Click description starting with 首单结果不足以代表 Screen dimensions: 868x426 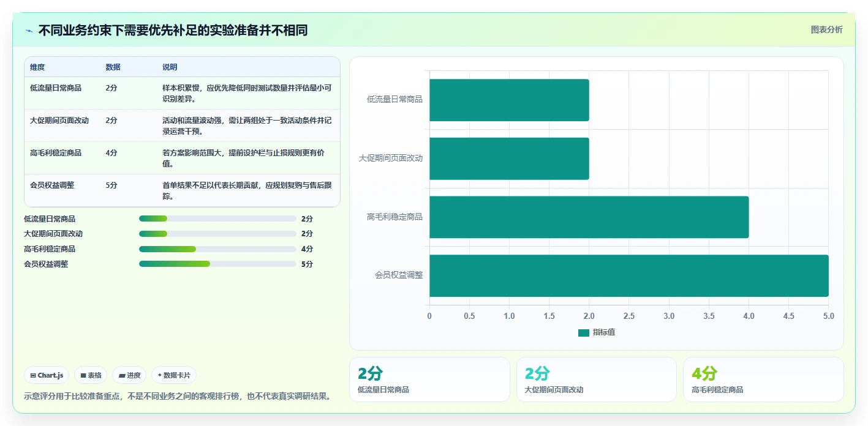pos(247,191)
